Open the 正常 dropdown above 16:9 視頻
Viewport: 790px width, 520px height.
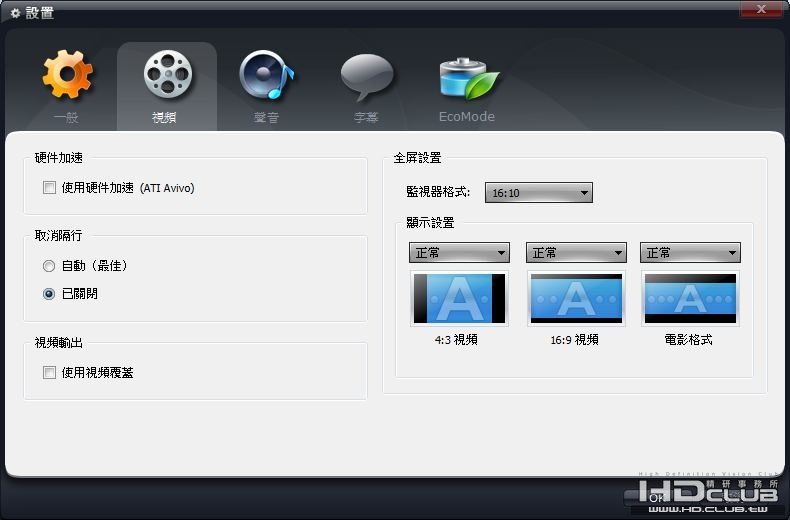click(x=576, y=252)
